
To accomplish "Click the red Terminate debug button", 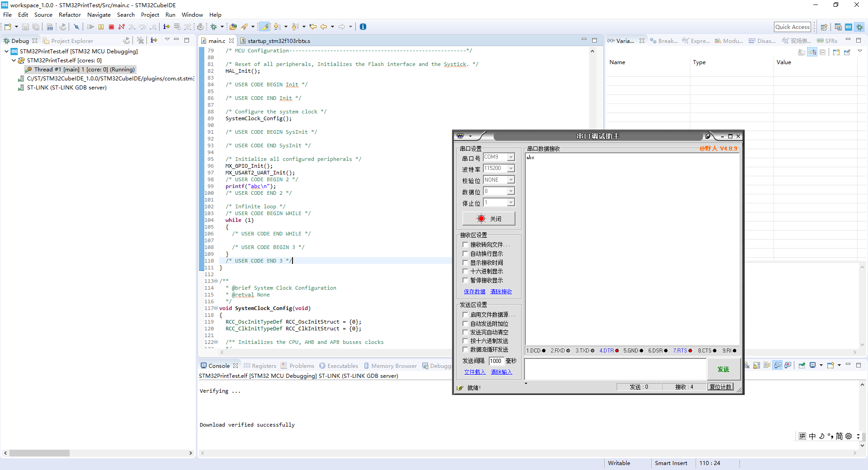I will point(111,27).
